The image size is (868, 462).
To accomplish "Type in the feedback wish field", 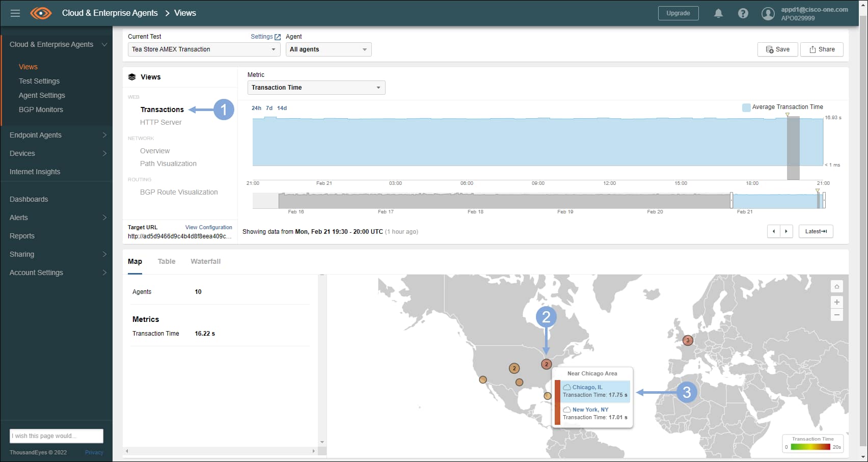I will click(x=56, y=436).
